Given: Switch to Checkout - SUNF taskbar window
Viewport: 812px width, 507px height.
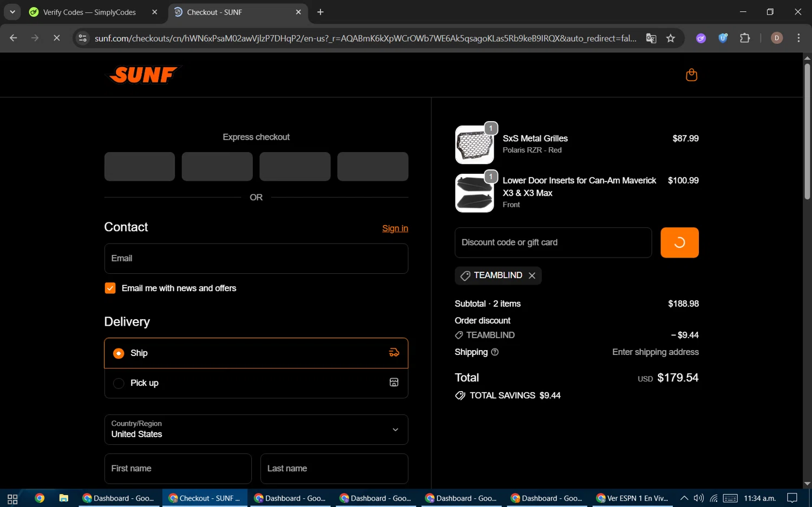Looking at the screenshot, I should pos(205,498).
